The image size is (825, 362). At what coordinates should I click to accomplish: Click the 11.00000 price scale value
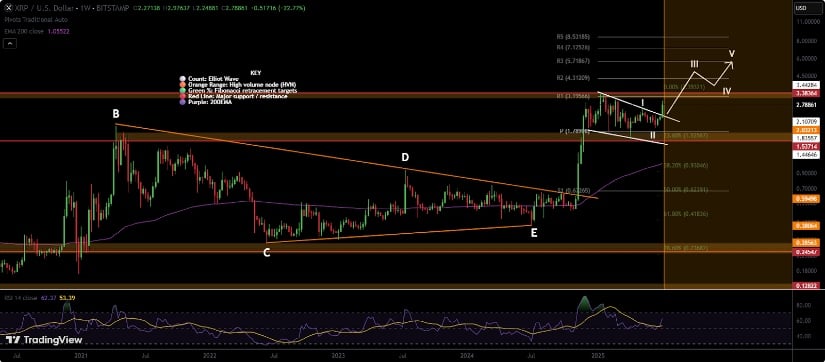(809, 23)
